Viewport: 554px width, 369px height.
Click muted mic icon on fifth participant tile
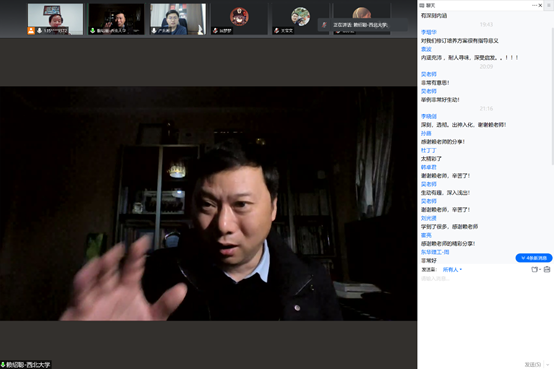pos(277,31)
